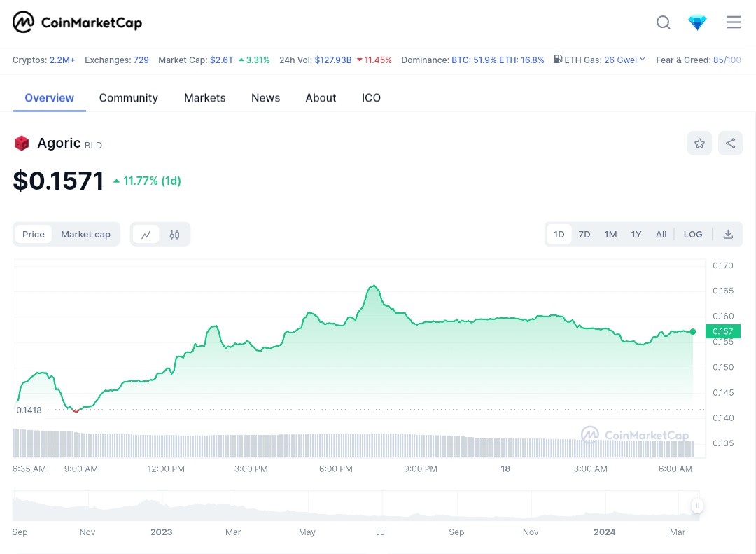Click the share icon button
The width and height of the screenshot is (756, 554).
point(730,144)
